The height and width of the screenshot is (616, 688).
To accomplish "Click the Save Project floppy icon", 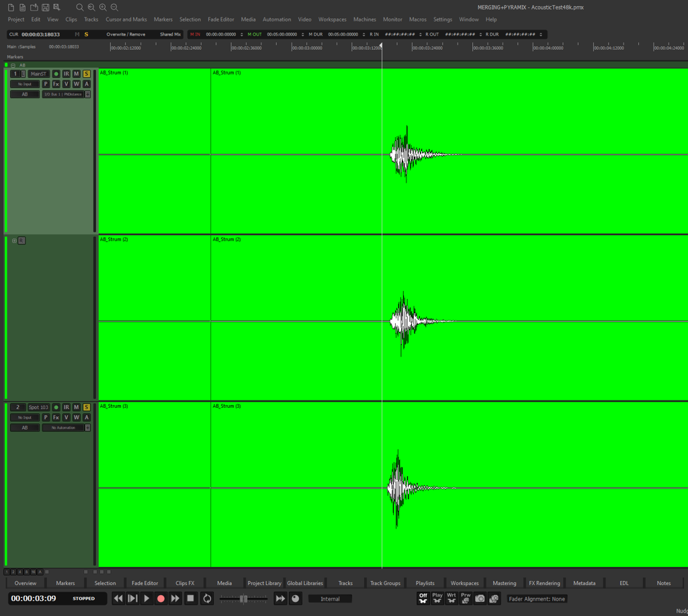I will (45, 7).
